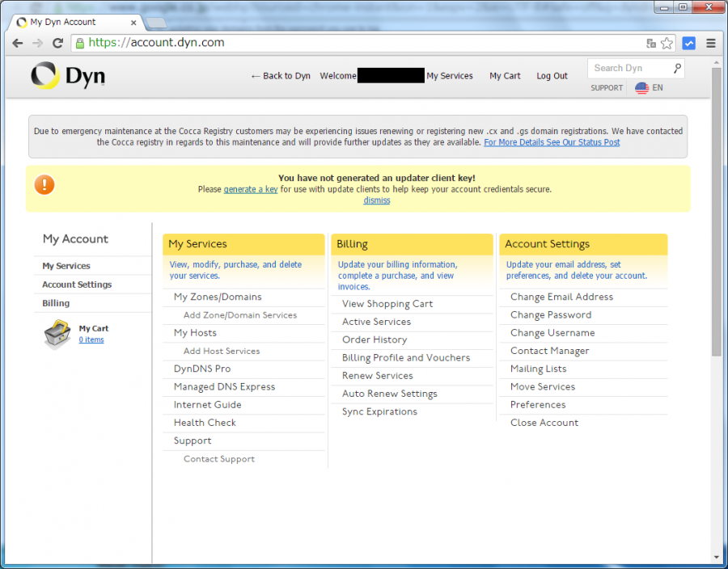This screenshot has width=728, height=569.
Task: Open Billing Profile and Vouchers
Action: (406, 358)
